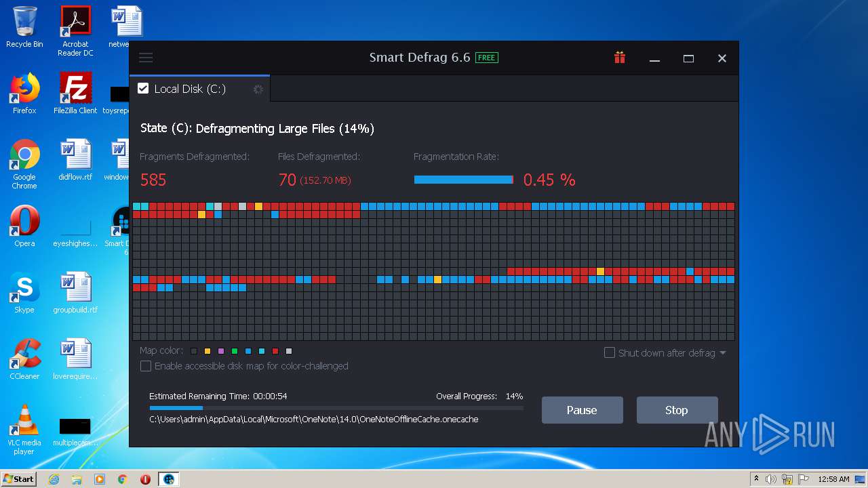Uncheck the Local Disk (C:) checkbox
Viewport: 868px width, 488px height.
click(x=143, y=88)
